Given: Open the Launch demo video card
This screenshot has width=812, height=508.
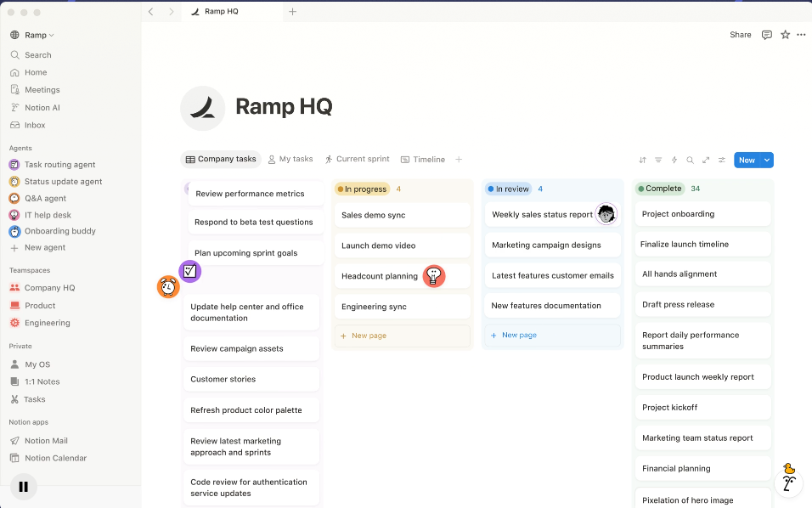Looking at the screenshot, I should 403,246.
